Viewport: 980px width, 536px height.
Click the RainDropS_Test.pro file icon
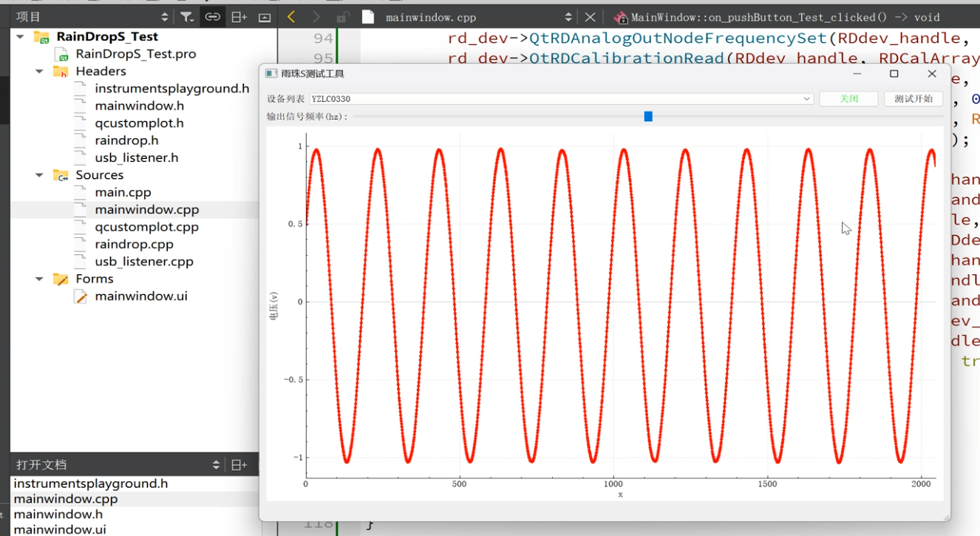(62, 54)
